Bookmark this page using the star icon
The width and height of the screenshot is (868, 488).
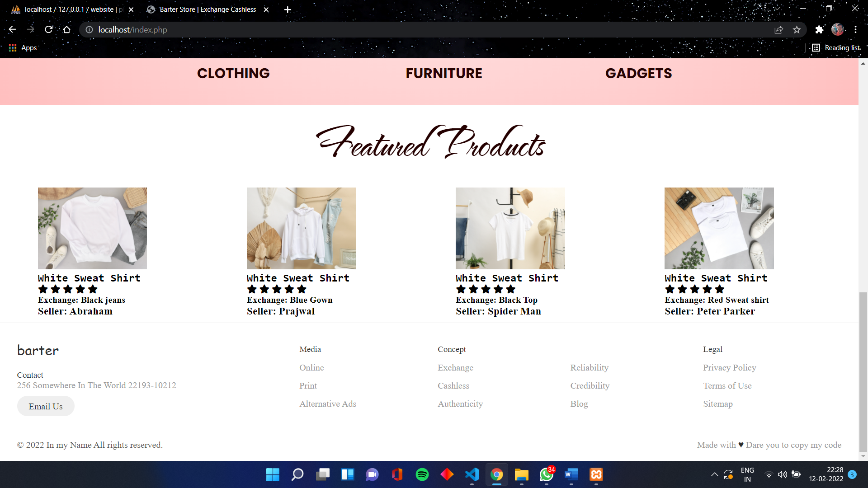(797, 30)
